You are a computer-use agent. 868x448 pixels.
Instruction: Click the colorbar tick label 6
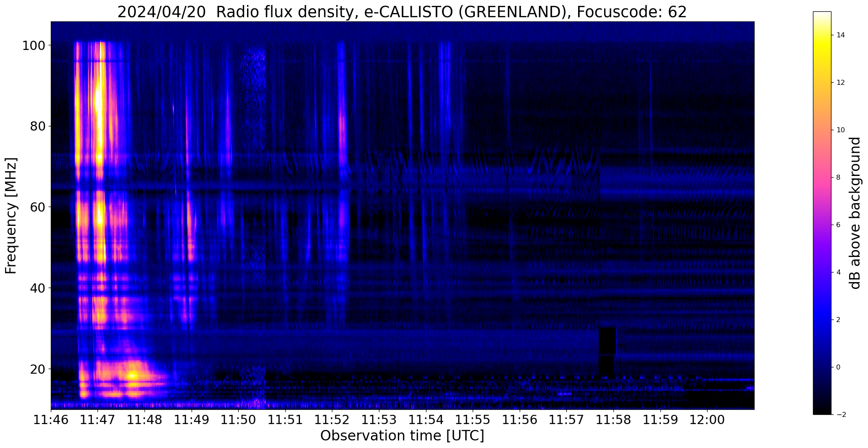(839, 225)
